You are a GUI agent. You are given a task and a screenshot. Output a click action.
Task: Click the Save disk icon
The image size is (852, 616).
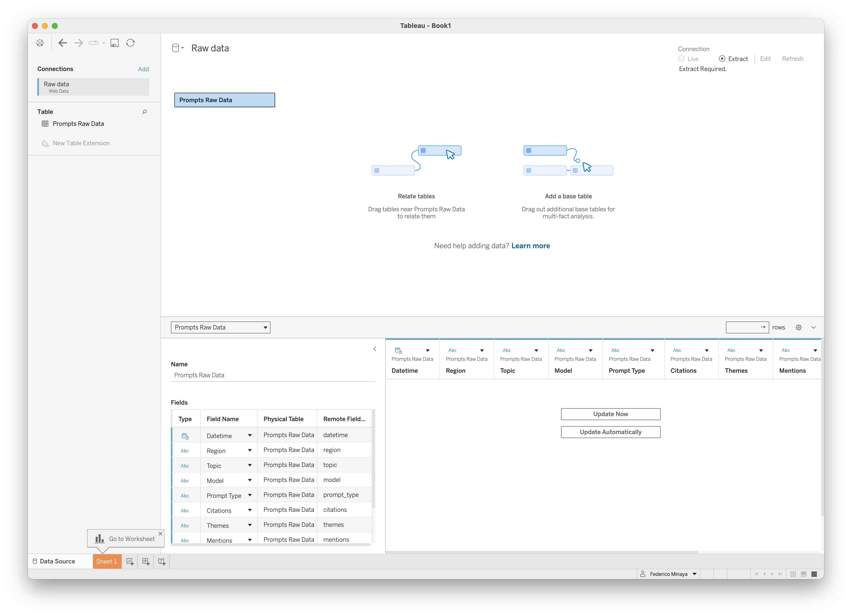pyautogui.click(x=115, y=43)
